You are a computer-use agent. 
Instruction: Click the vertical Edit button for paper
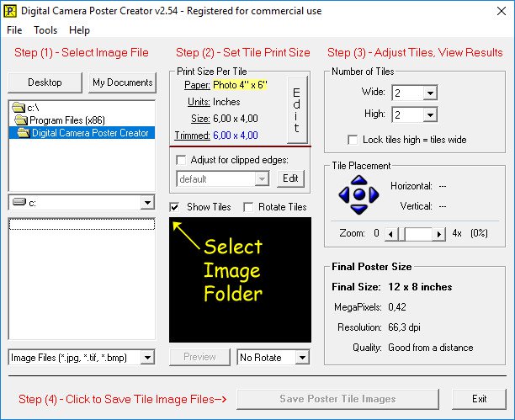(x=297, y=109)
